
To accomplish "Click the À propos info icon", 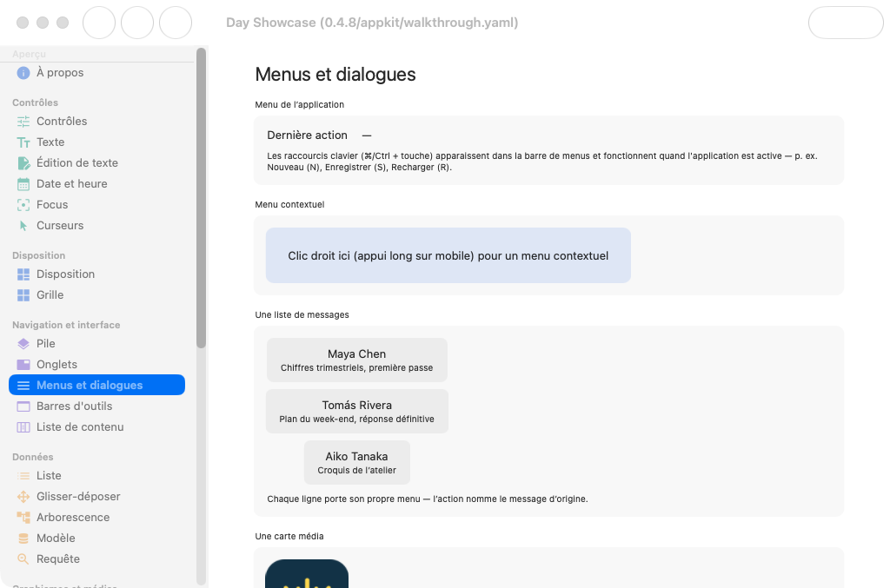I will pos(23,73).
